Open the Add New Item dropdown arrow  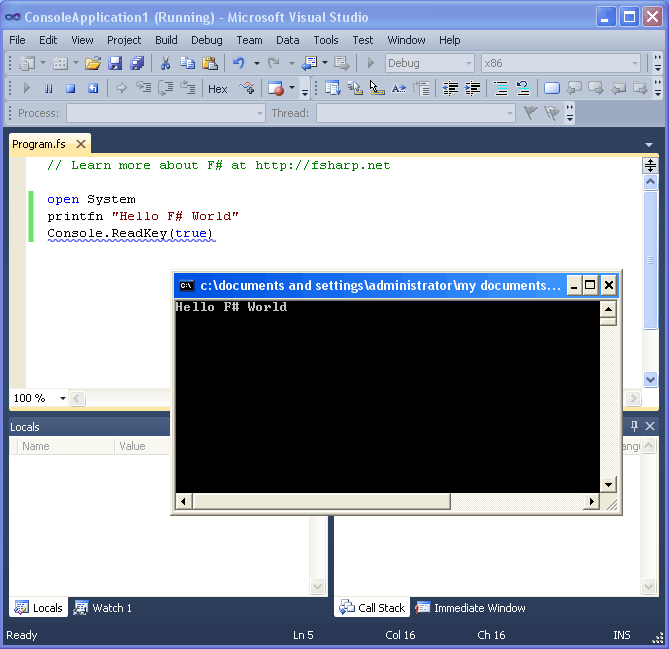76,63
